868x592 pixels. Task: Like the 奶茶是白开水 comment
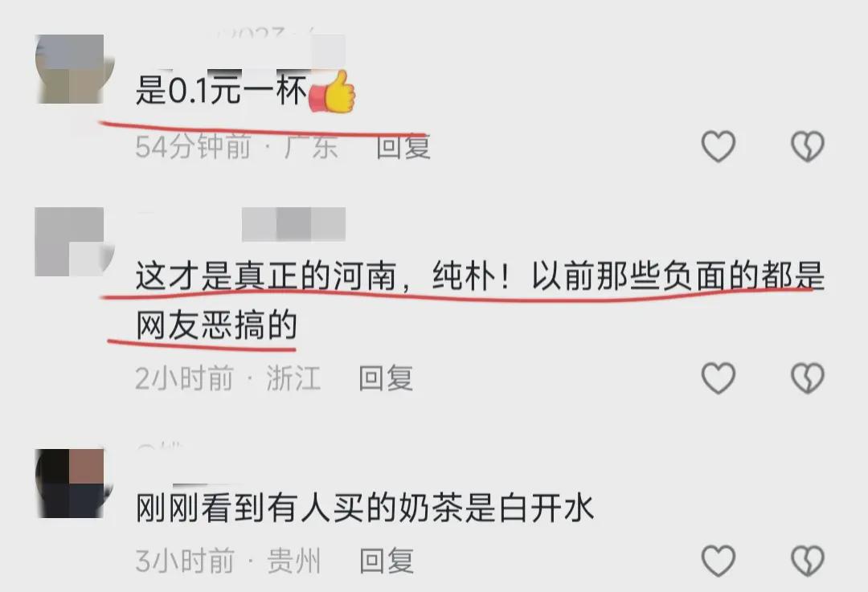pyautogui.click(x=718, y=561)
